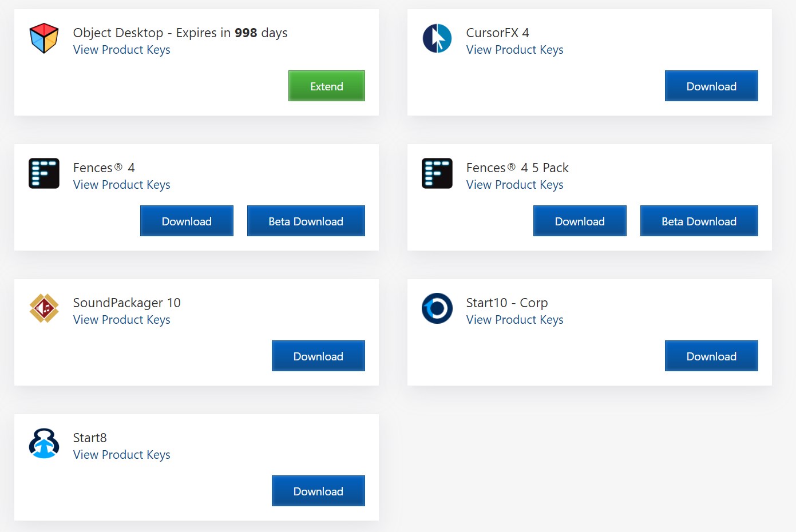Open View Product Keys under Fences 4
The width and height of the screenshot is (796, 532).
click(x=122, y=185)
